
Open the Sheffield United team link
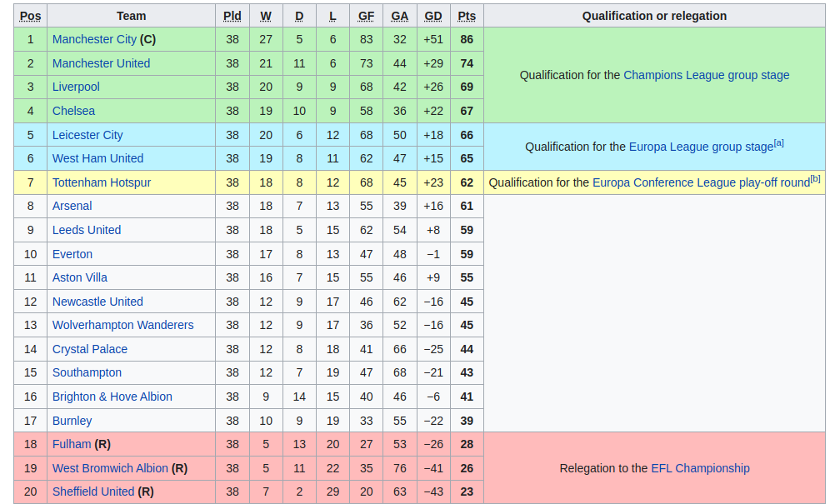[93, 492]
